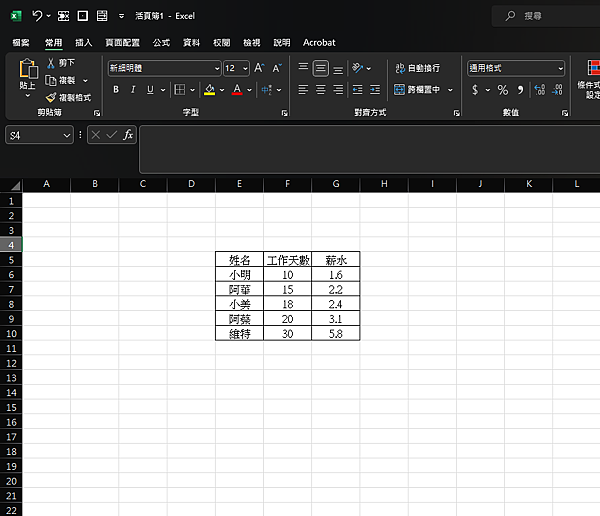Select row 10 header

coord(11,333)
